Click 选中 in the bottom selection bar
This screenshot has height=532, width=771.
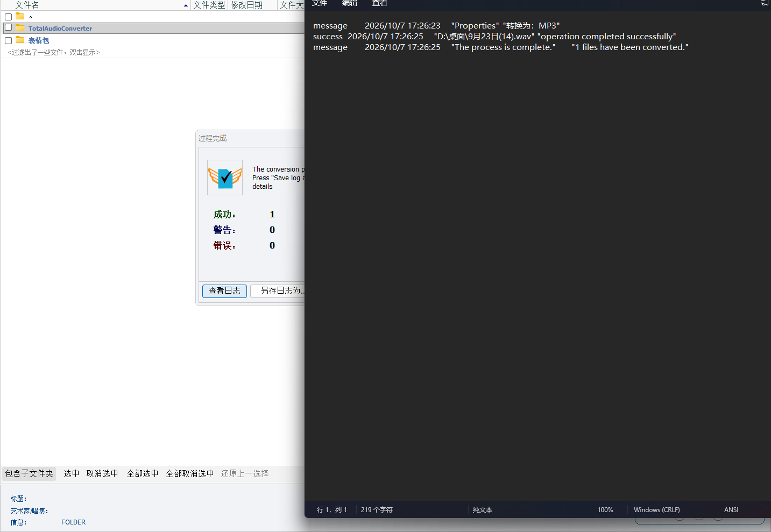pyautogui.click(x=72, y=474)
